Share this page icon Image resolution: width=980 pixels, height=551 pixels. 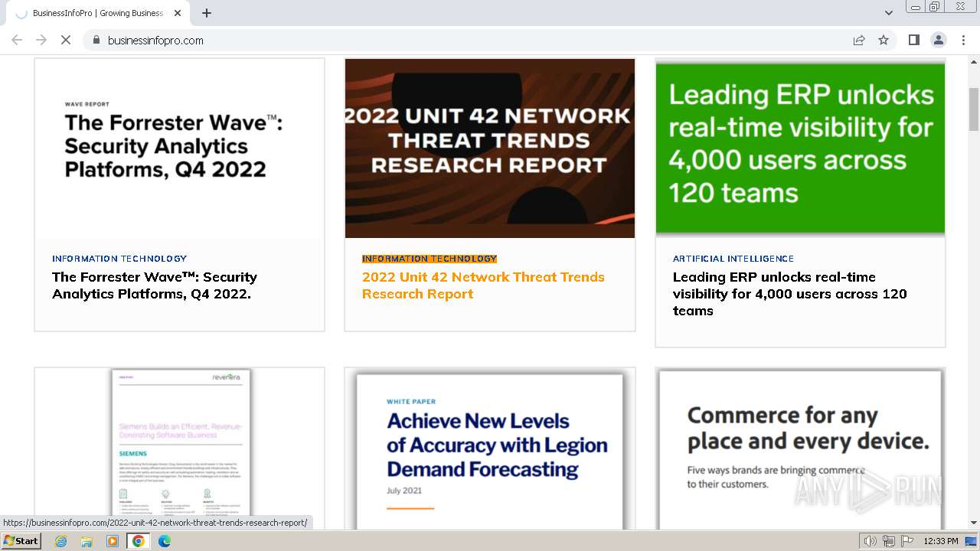click(x=859, y=40)
